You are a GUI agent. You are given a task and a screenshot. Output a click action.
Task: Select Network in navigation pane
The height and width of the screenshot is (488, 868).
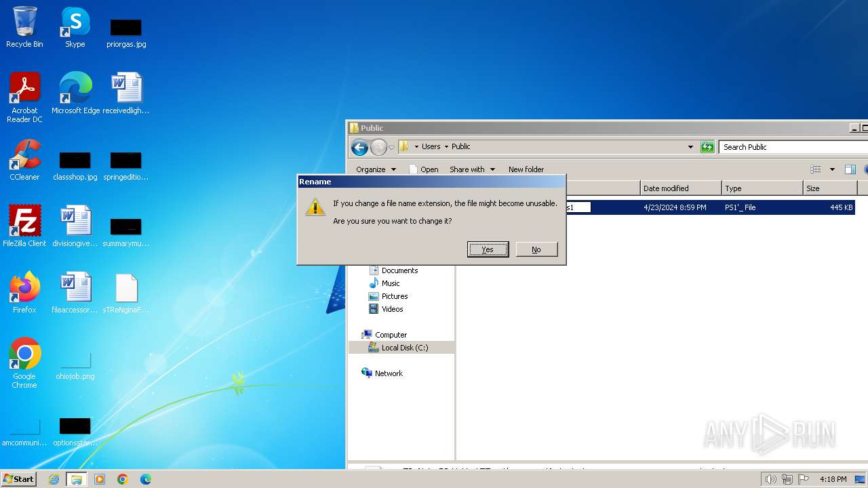pos(382,373)
